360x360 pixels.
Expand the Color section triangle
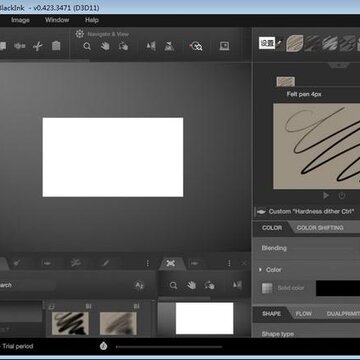(260, 269)
